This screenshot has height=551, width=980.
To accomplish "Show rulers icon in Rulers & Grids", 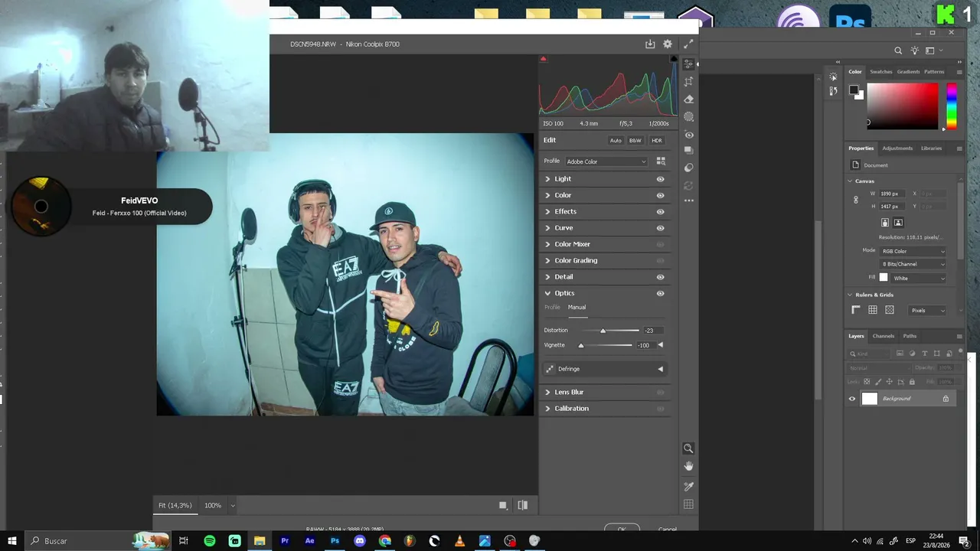I will [856, 310].
